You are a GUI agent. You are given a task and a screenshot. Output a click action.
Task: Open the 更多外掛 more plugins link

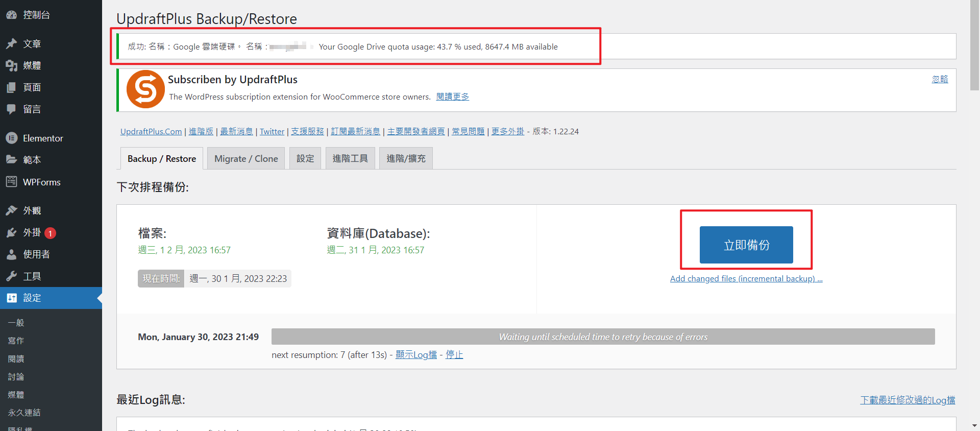click(508, 131)
